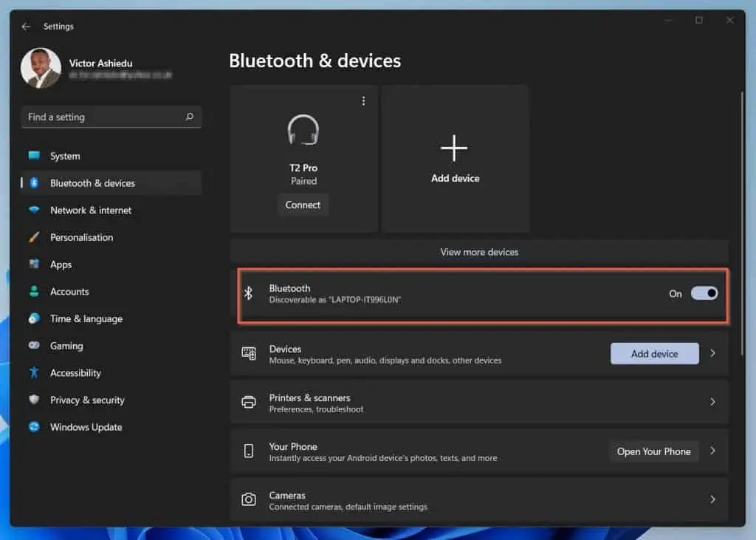Expand the Printers & scanners section chevron
The height and width of the screenshot is (540, 756).
[712, 402]
